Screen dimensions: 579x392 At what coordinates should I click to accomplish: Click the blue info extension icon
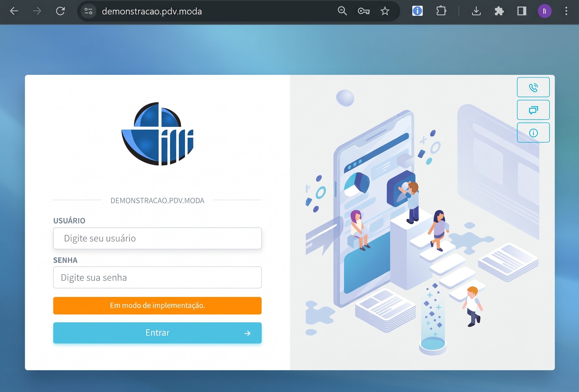[417, 11]
